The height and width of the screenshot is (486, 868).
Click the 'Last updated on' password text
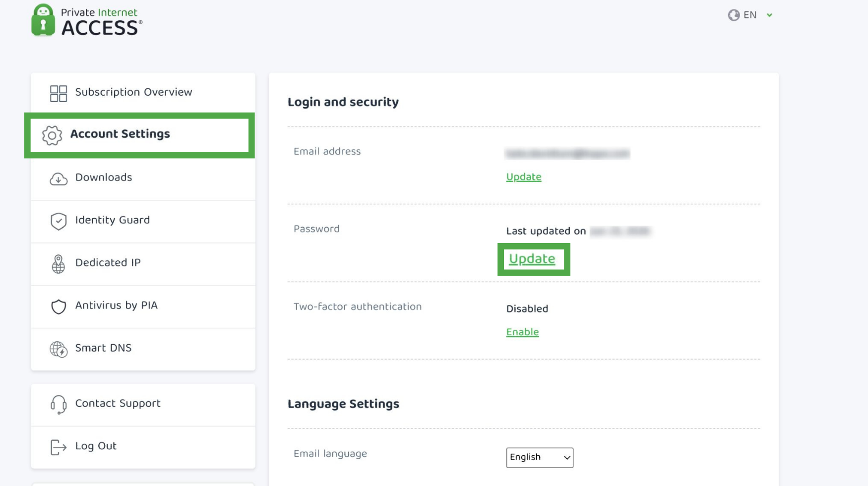546,231
